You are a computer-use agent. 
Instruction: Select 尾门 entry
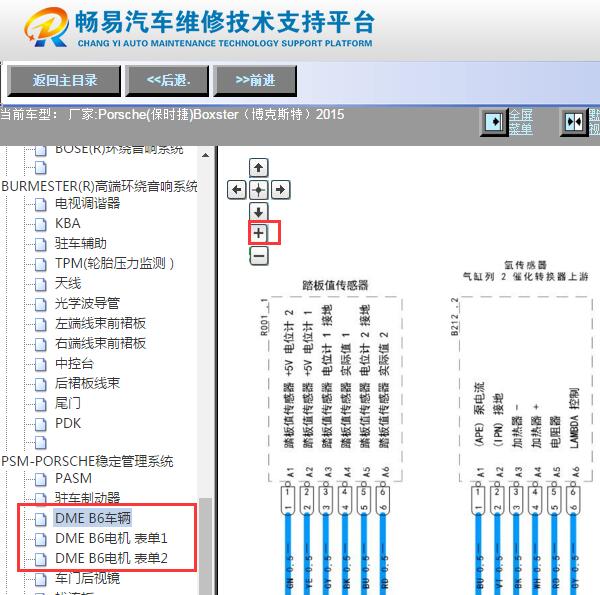coord(68,403)
